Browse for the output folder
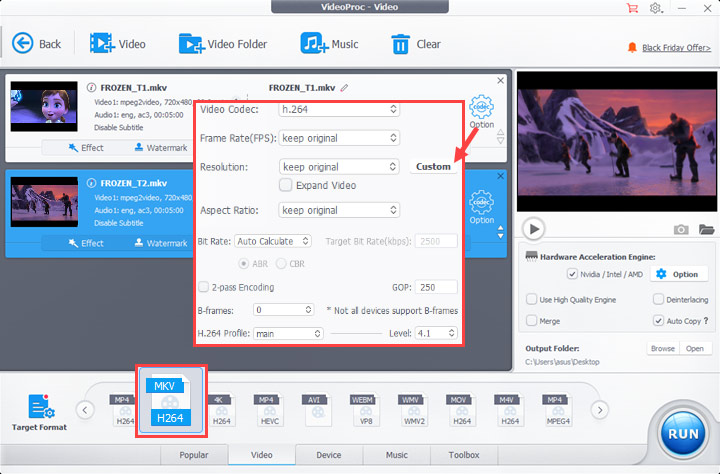The width and height of the screenshot is (720, 474). (663, 349)
